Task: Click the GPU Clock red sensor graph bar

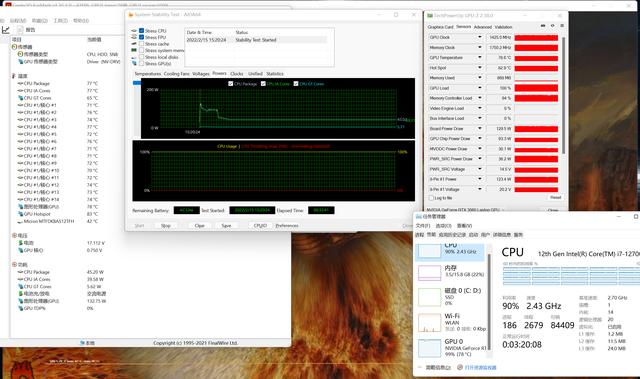Action: (536, 38)
